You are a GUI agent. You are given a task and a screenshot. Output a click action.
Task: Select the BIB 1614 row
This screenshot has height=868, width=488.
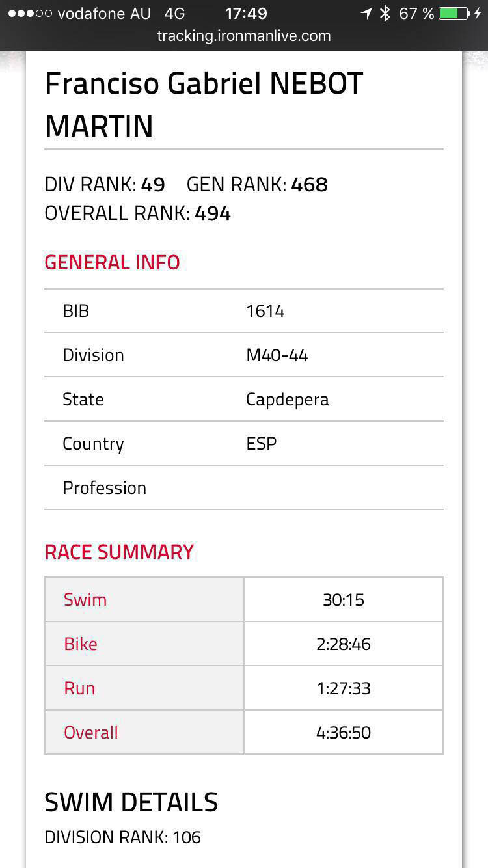coord(244,311)
